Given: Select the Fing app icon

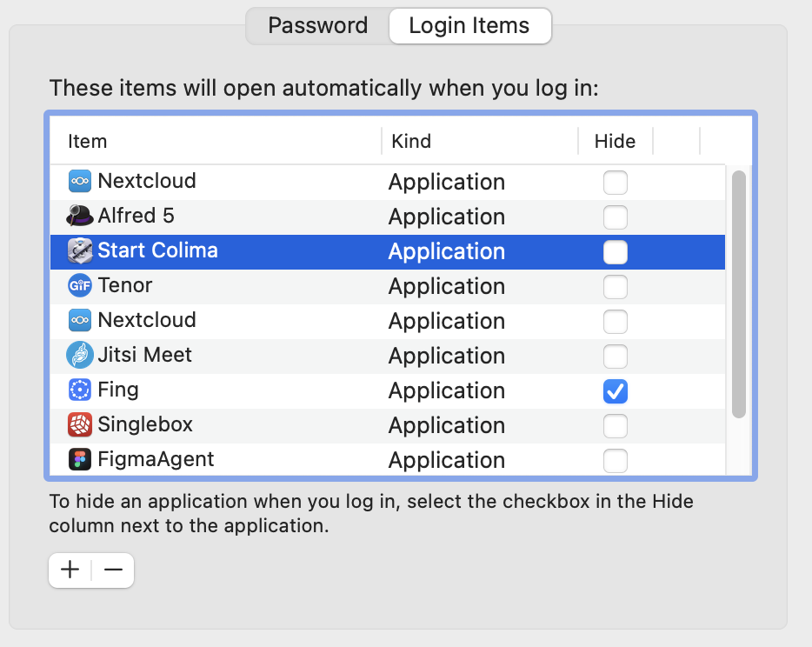Looking at the screenshot, I should coord(80,390).
